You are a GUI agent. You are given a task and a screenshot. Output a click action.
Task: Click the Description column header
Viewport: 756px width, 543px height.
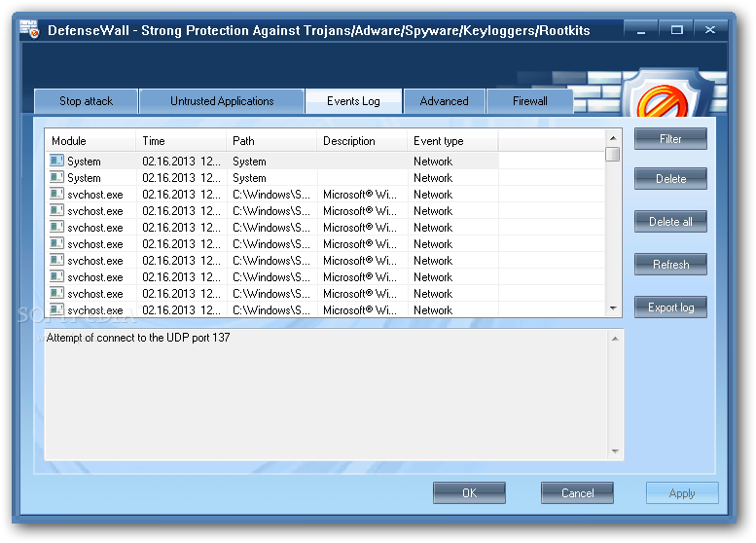[x=362, y=141]
